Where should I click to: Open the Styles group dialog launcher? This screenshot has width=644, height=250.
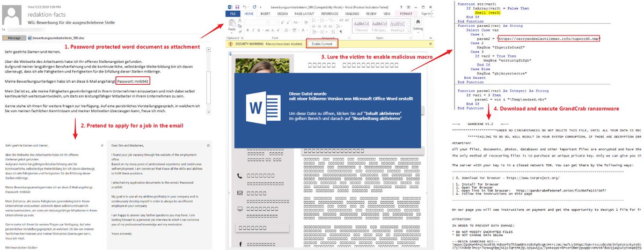click(411, 38)
